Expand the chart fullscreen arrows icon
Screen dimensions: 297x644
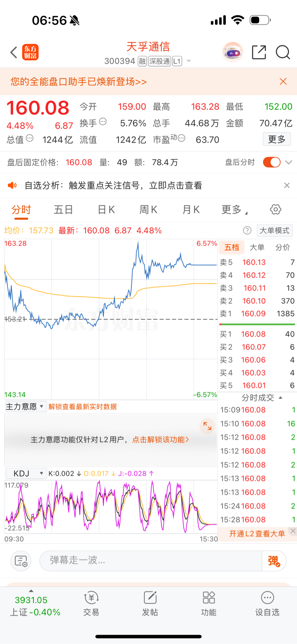point(208,426)
